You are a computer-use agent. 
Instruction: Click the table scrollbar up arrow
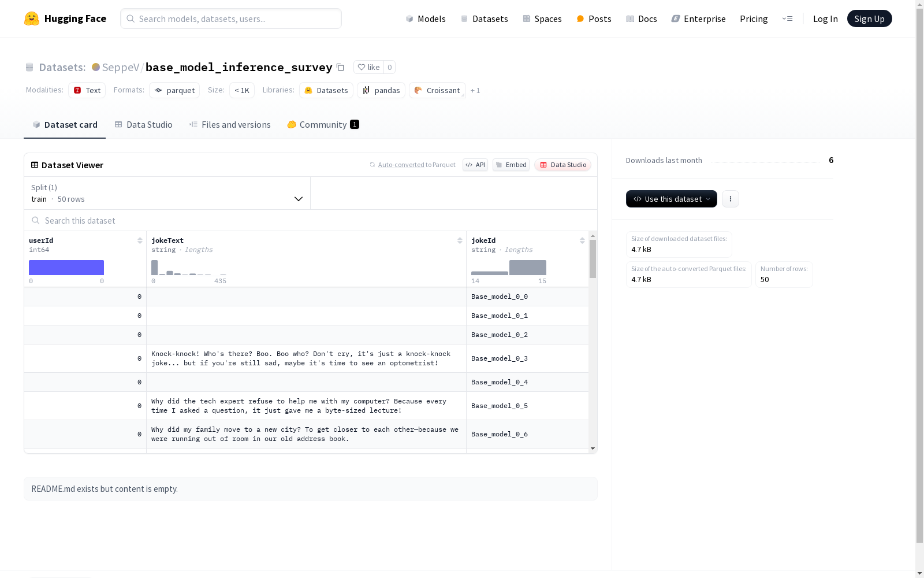pyautogui.click(x=593, y=236)
